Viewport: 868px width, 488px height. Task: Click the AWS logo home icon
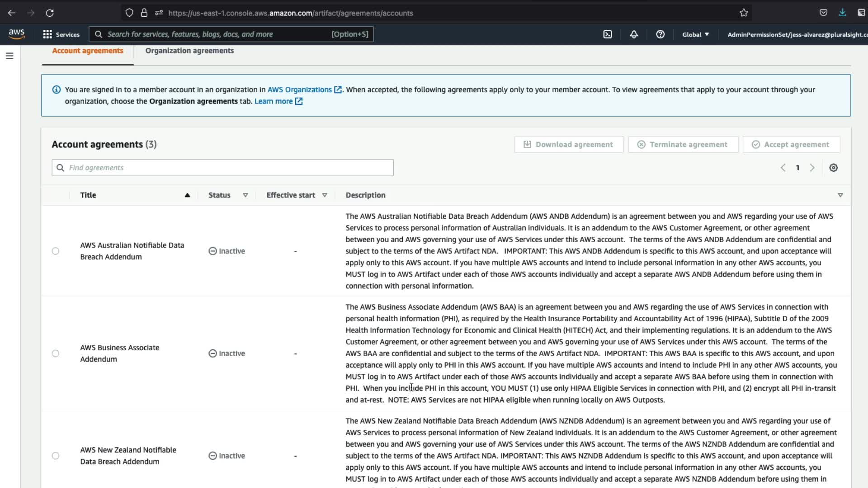click(x=17, y=34)
